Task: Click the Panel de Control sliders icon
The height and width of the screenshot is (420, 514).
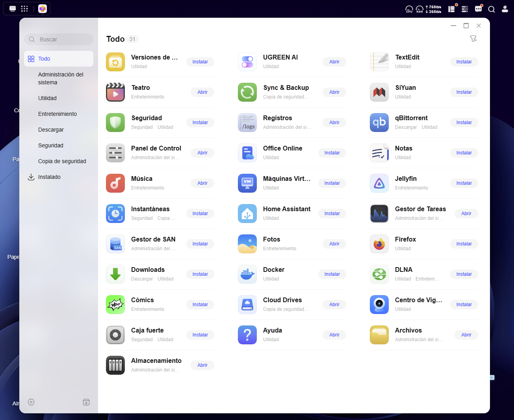Action: tap(115, 153)
